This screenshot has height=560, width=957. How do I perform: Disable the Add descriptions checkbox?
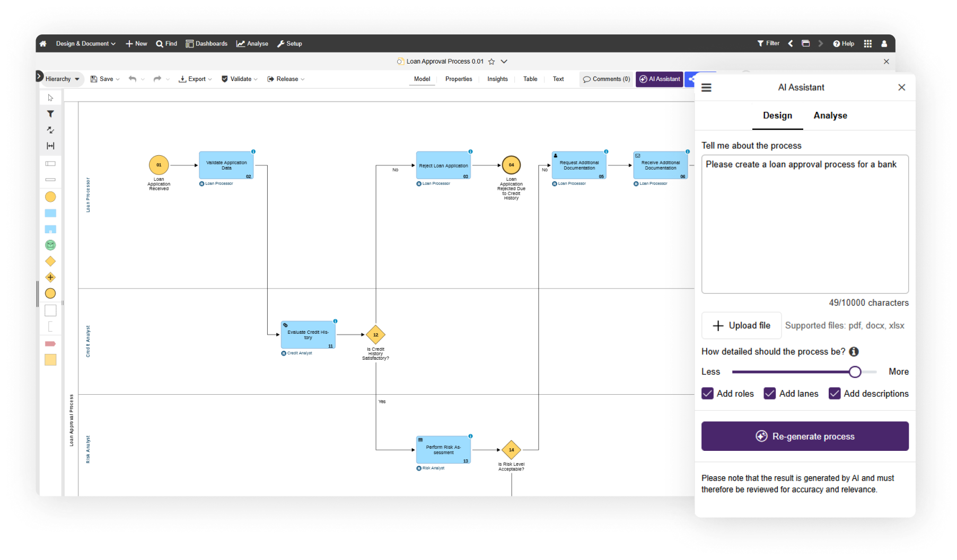[x=835, y=394]
